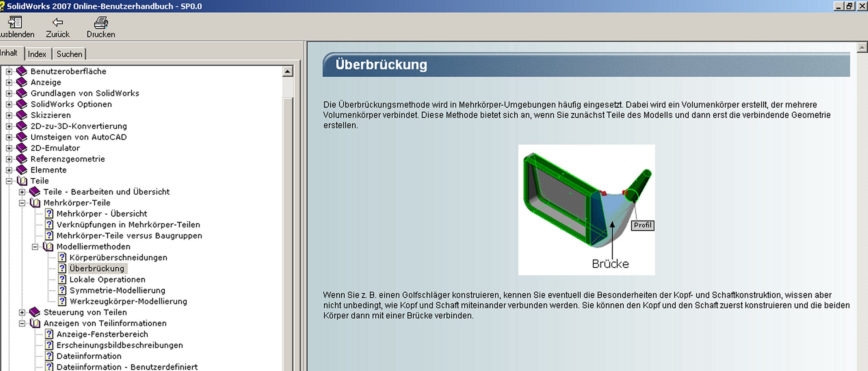
Task: Switch to the Index tab
Action: click(x=37, y=54)
